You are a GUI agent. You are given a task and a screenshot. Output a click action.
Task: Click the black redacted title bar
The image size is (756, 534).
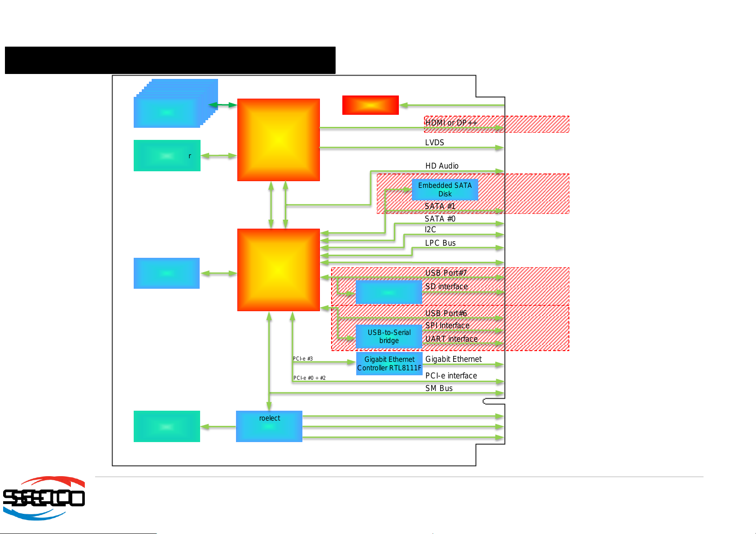[x=170, y=60]
